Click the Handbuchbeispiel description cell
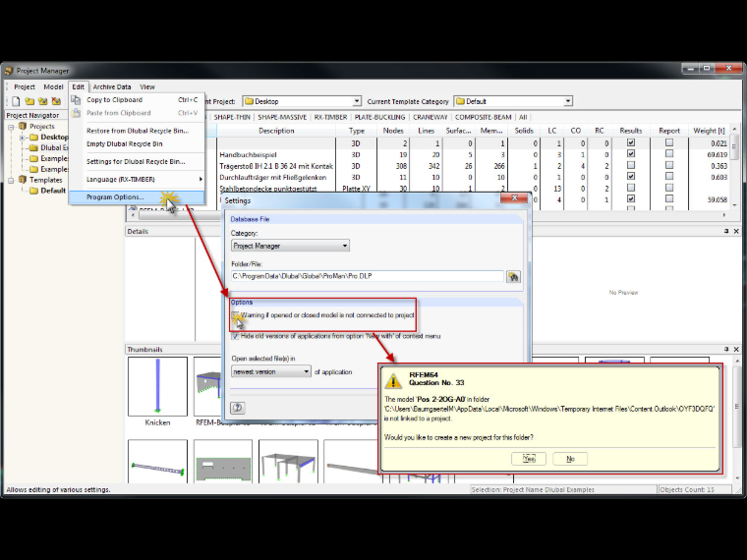Screen dimensions: 747x560 pyautogui.click(x=276, y=154)
